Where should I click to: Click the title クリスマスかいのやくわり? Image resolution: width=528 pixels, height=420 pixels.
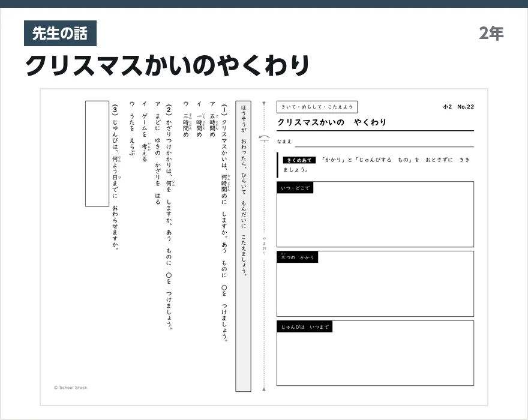(x=167, y=65)
